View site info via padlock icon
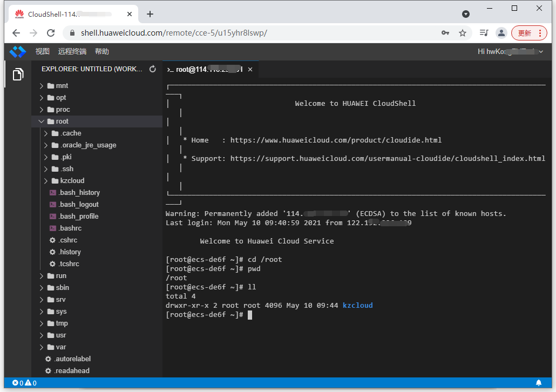 pos(72,33)
